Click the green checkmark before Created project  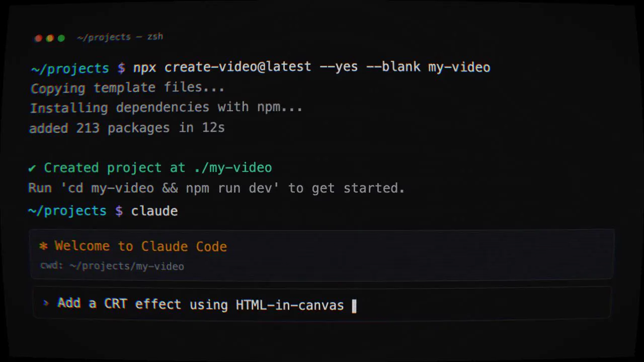coord(33,168)
